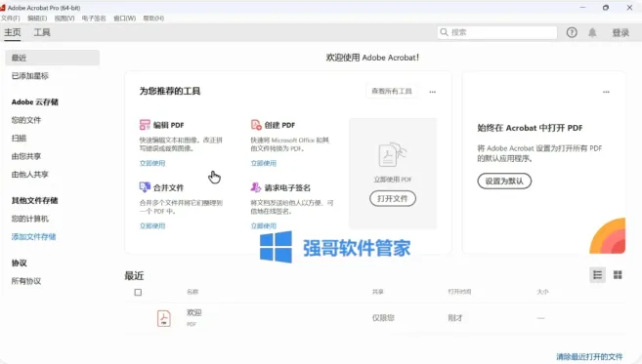Screen dimensions: 642x364
Task: Click 立即使用 link under 编辑 PDF
Action: point(152,163)
